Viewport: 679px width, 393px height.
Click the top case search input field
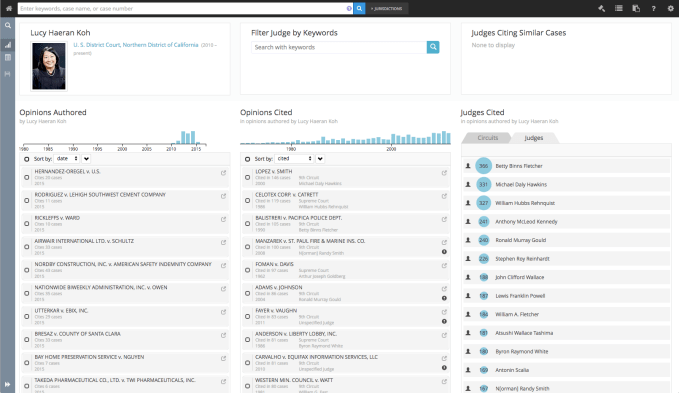point(183,8)
